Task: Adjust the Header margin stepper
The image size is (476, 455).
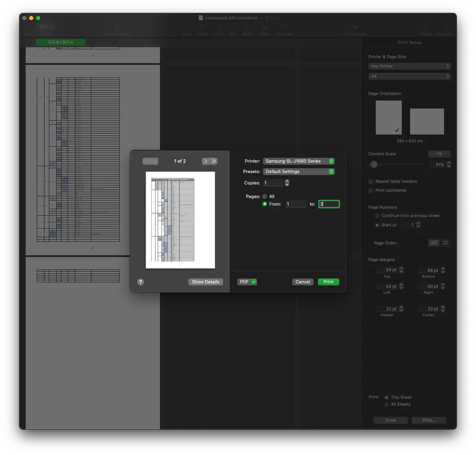Action: coord(401,309)
